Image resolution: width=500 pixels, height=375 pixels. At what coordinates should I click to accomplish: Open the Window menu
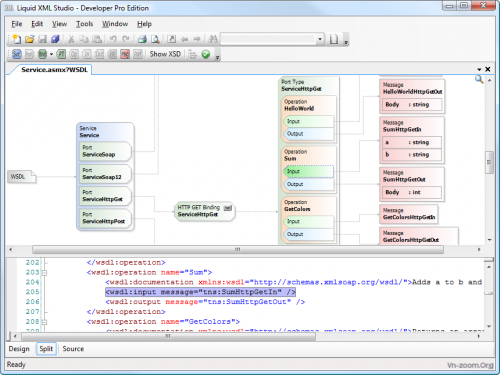[x=115, y=24]
